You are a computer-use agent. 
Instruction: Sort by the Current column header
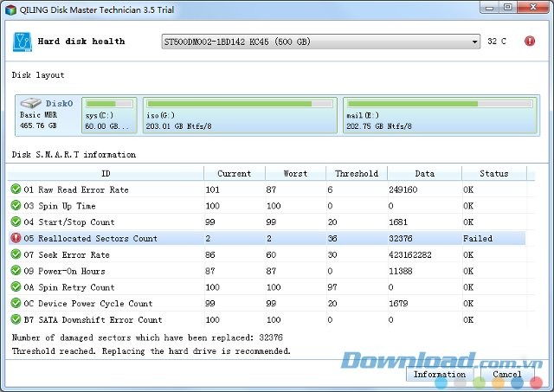click(x=234, y=173)
